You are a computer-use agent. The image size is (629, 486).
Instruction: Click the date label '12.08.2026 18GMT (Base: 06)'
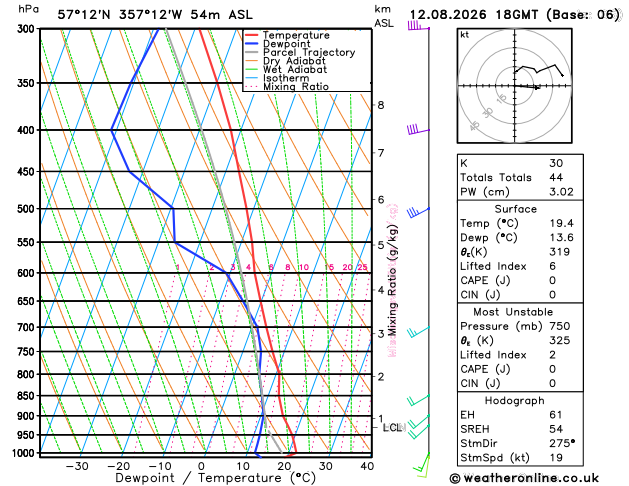tap(515, 15)
